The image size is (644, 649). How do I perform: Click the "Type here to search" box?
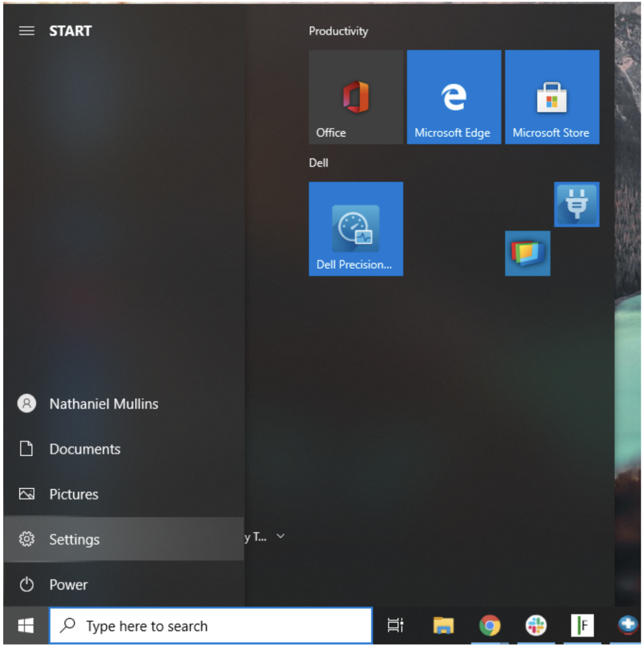coord(210,626)
